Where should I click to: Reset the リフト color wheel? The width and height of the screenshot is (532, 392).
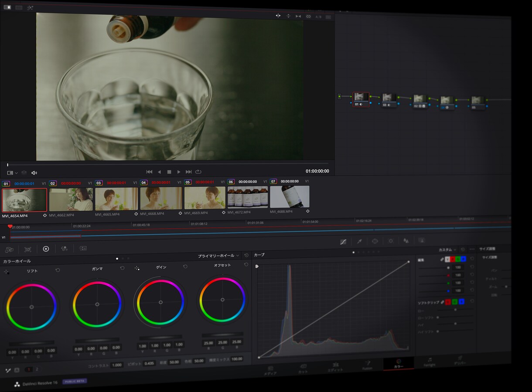[x=58, y=270]
